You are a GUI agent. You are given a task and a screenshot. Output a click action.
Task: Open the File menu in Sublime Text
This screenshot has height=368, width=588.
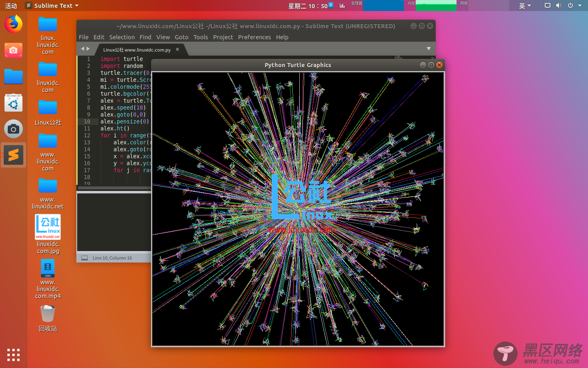[84, 37]
